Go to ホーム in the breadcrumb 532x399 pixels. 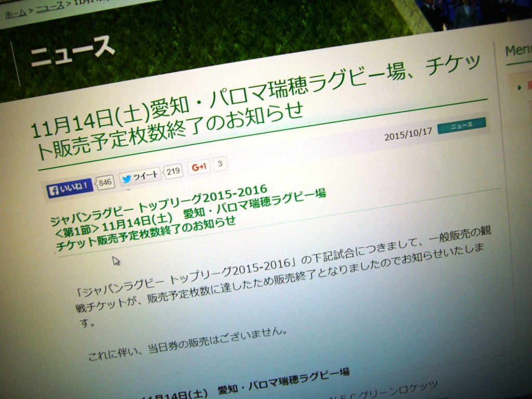(16, 14)
